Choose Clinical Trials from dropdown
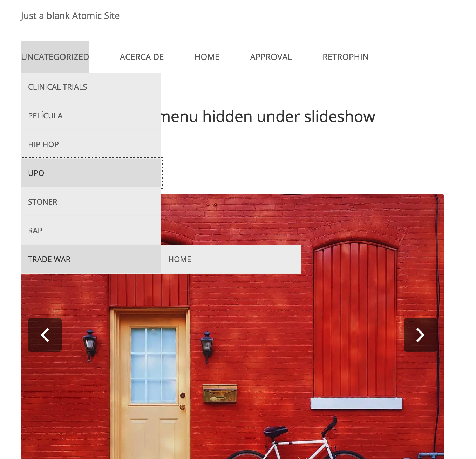The image size is (476, 459). (91, 87)
